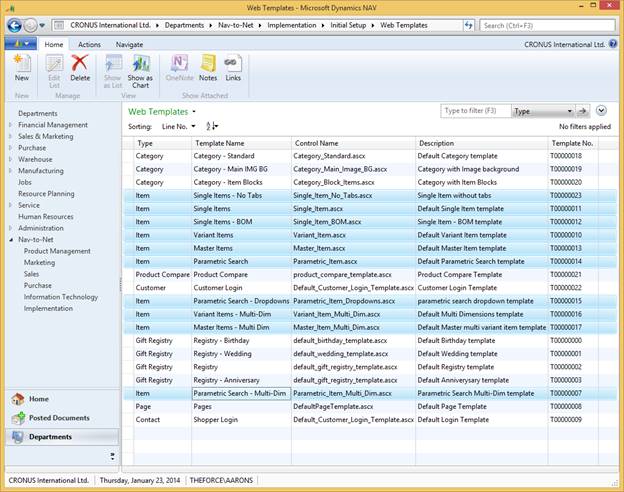This screenshot has height=492, width=624.
Task: Click the Type to filter (F3) field
Action: pos(475,111)
